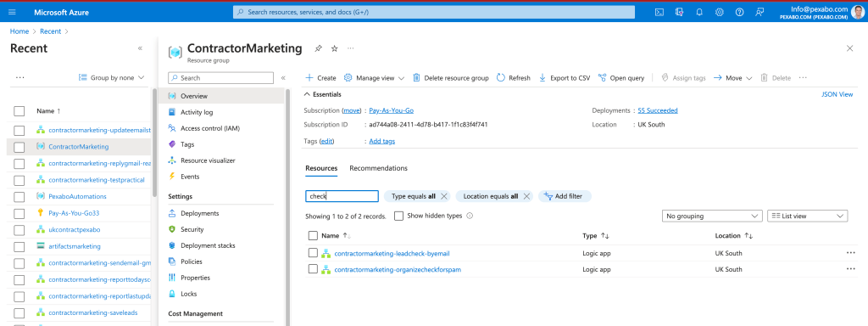Viewport: 868px width, 326px height.
Task: Expand the Move dropdown
Action: pos(732,78)
